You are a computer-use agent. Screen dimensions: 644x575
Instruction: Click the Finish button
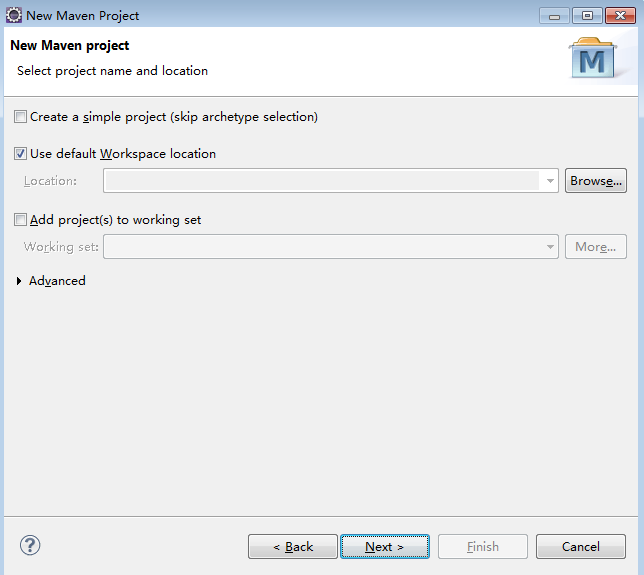(483, 547)
